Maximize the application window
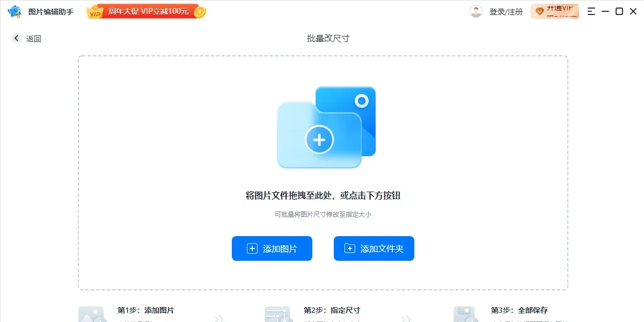 pos(619,11)
